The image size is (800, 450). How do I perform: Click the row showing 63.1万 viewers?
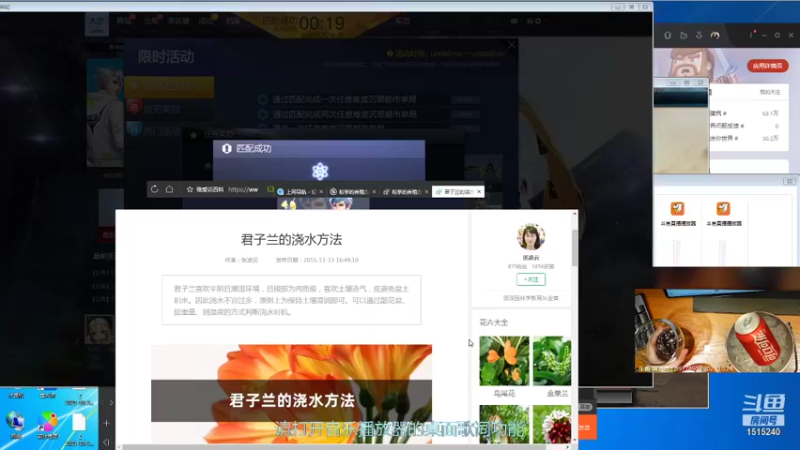pyautogui.click(x=744, y=113)
